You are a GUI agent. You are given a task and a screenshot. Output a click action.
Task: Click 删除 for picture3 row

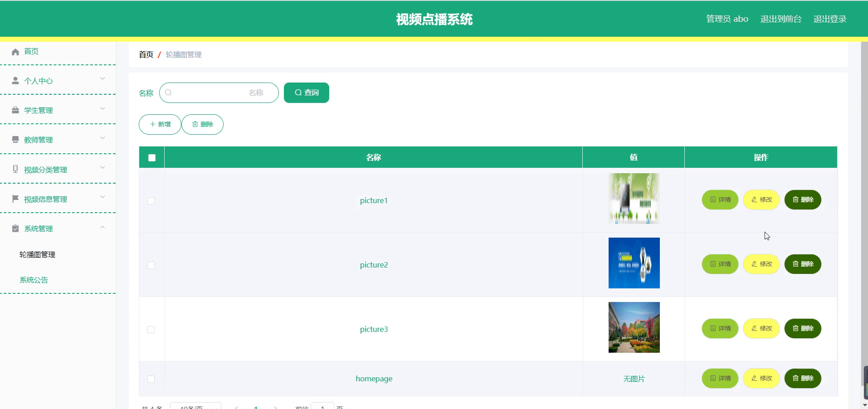tap(803, 328)
